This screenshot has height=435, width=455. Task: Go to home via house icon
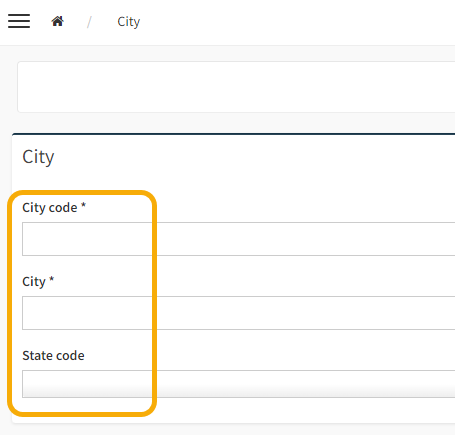click(x=57, y=21)
